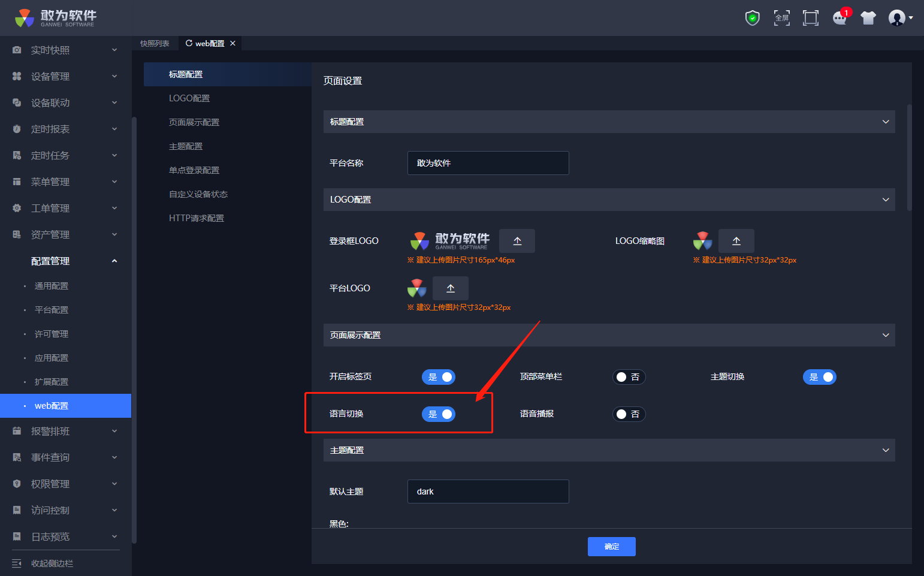Open the user avatar menu
Screen dimensions: 924x576
900,18
